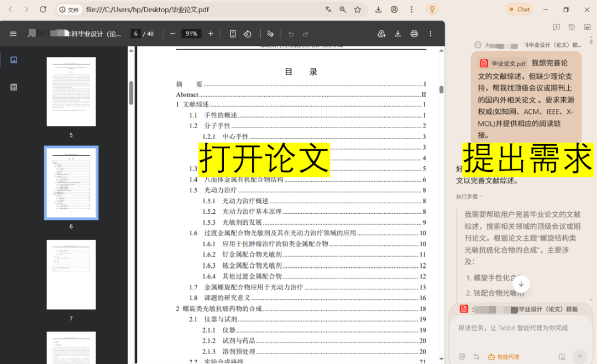Image resolution: width=597 pixels, height=364 pixels.
Task: Toggle the PDF sidebar menu icon
Action: click(x=13, y=34)
